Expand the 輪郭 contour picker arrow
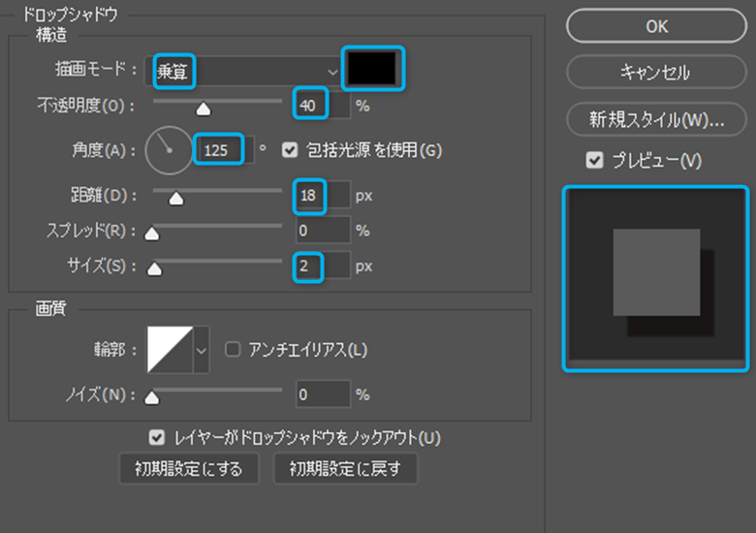 201,350
